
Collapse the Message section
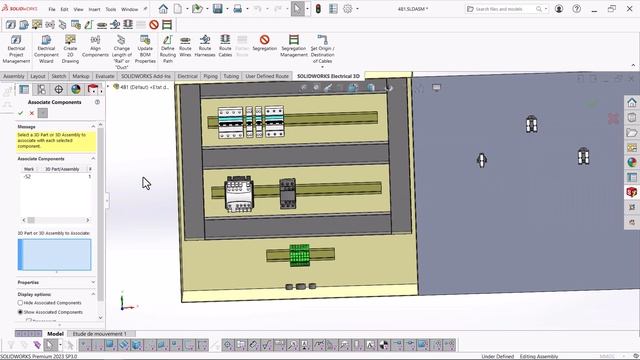93,127
